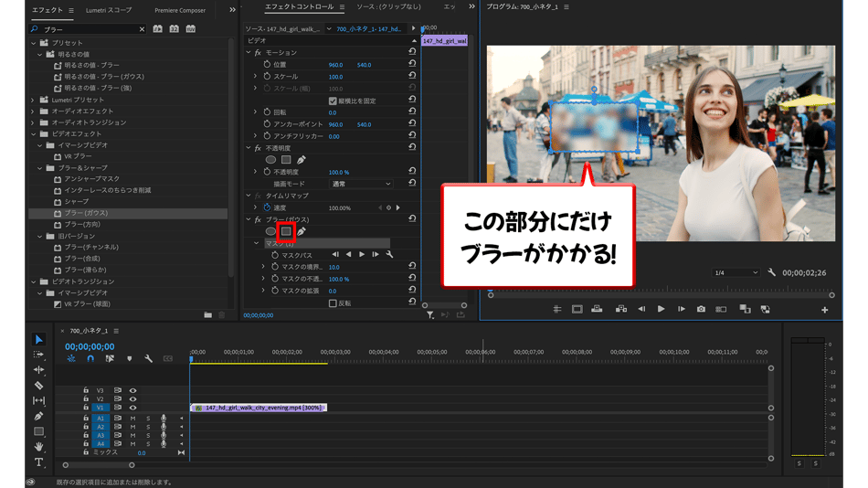
Task: Toggle the timeline snap magnet icon
Action: point(90,359)
